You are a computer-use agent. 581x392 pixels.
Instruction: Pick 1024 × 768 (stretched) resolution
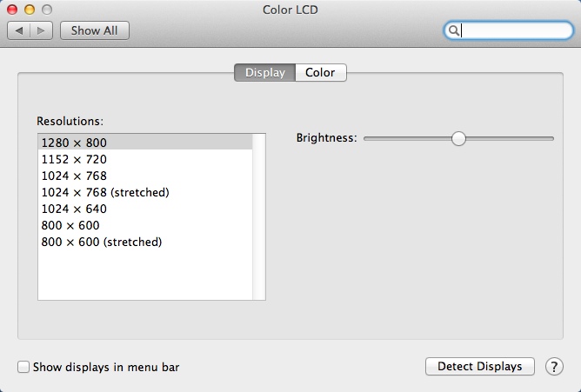pyautogui.click(x=104, y=192)
